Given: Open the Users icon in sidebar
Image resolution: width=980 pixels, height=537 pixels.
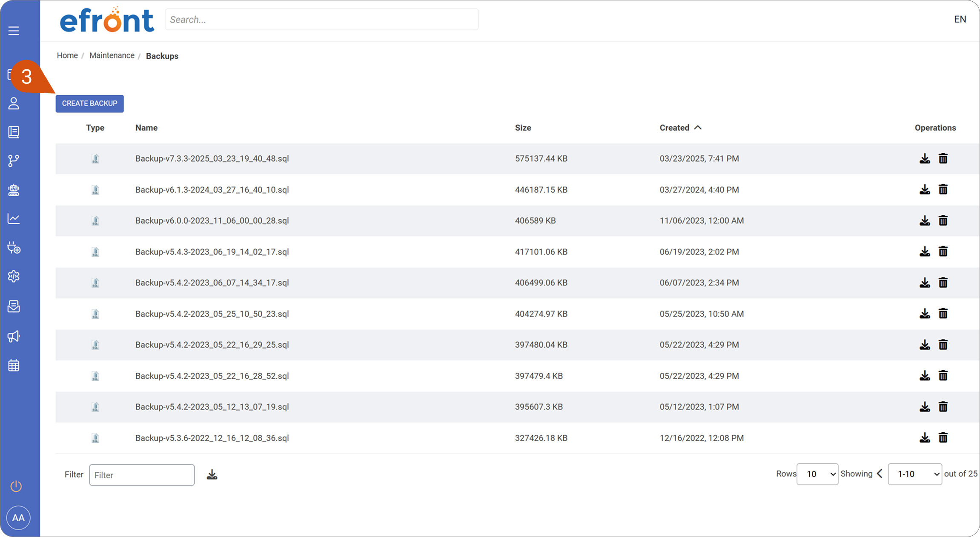Looking at the screenshot, I should [14, 103].
